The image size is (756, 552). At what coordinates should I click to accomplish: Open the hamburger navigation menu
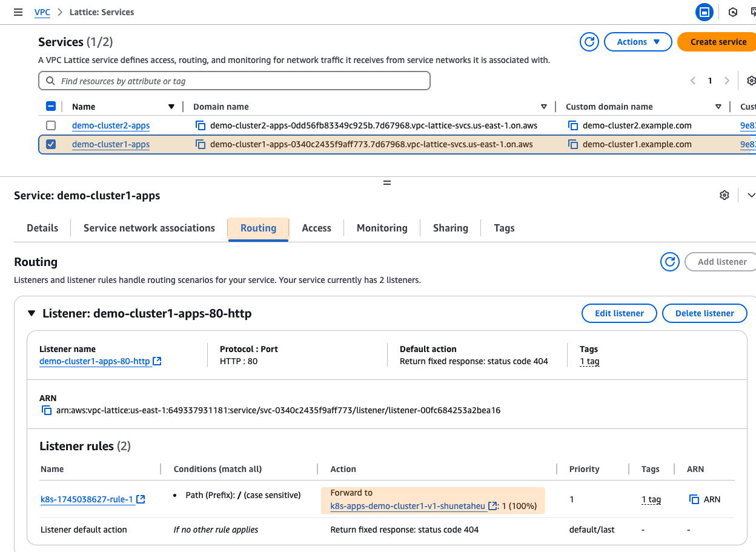click(18, 12)
